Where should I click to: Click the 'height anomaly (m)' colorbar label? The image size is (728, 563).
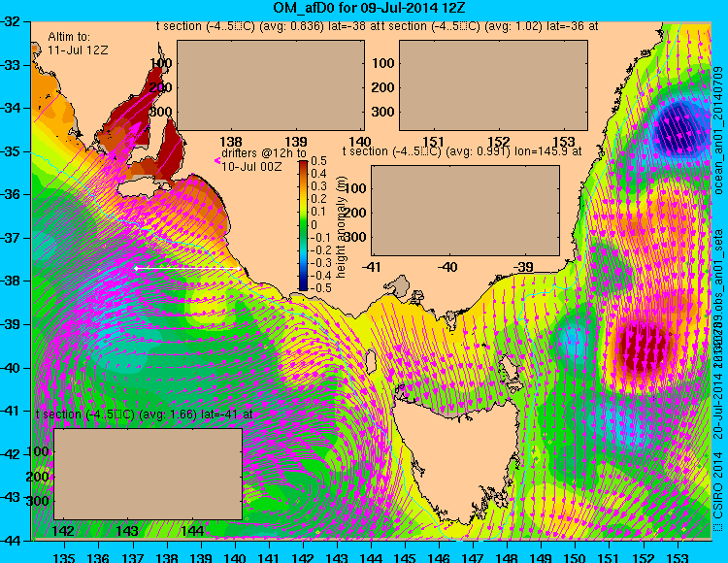341,227
